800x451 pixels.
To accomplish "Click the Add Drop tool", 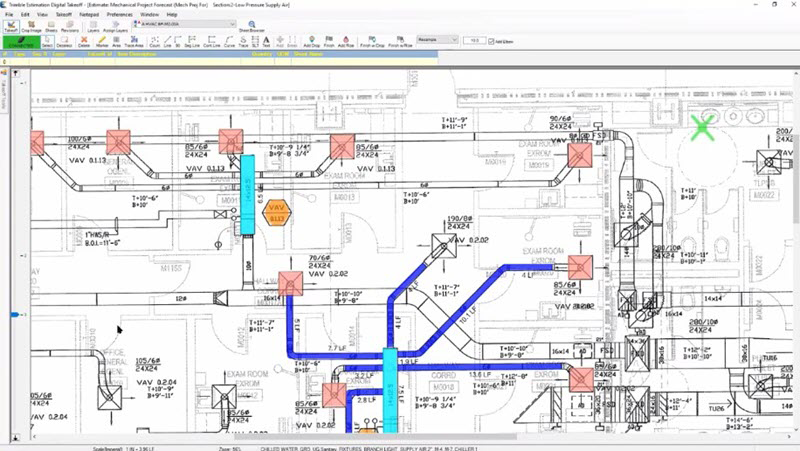I will pos(310,42).
